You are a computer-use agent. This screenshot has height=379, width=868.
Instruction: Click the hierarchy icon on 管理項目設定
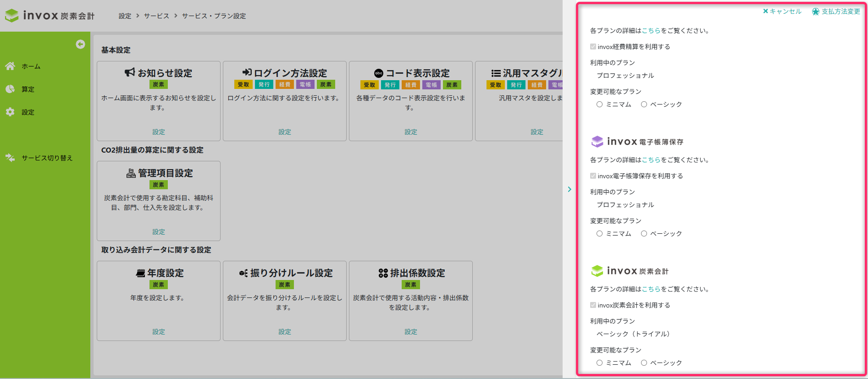(x=131, y=173)
